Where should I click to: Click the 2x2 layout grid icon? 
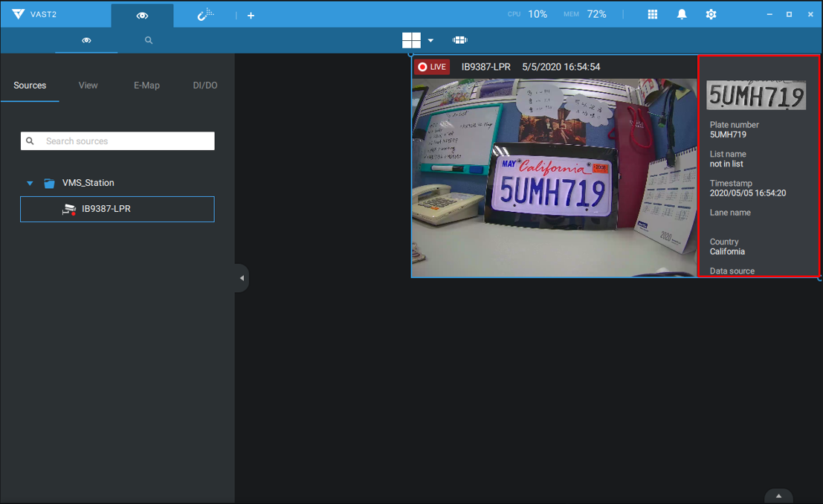[411, 40]
